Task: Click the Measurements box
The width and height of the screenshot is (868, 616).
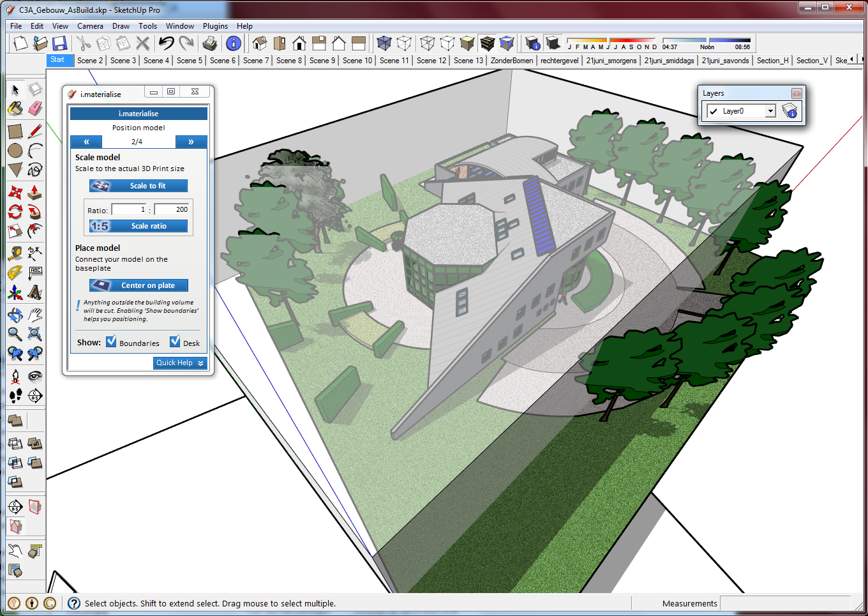Action: click(x=785, y=603)
